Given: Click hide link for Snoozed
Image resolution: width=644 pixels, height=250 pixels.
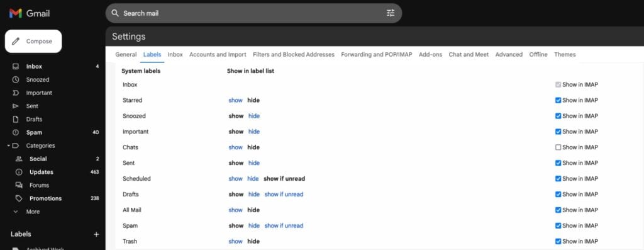Looking at the screenshot, I should pyautogui.click(x=254, y=116).
